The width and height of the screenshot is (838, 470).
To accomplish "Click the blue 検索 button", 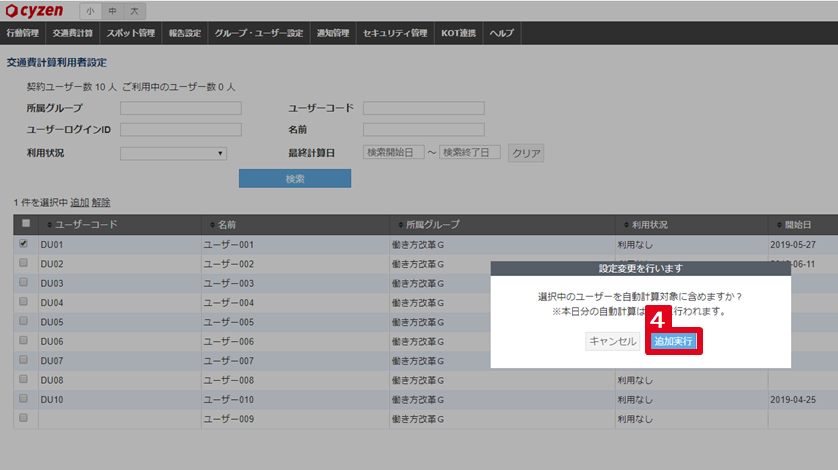I will tap(295, 179).
